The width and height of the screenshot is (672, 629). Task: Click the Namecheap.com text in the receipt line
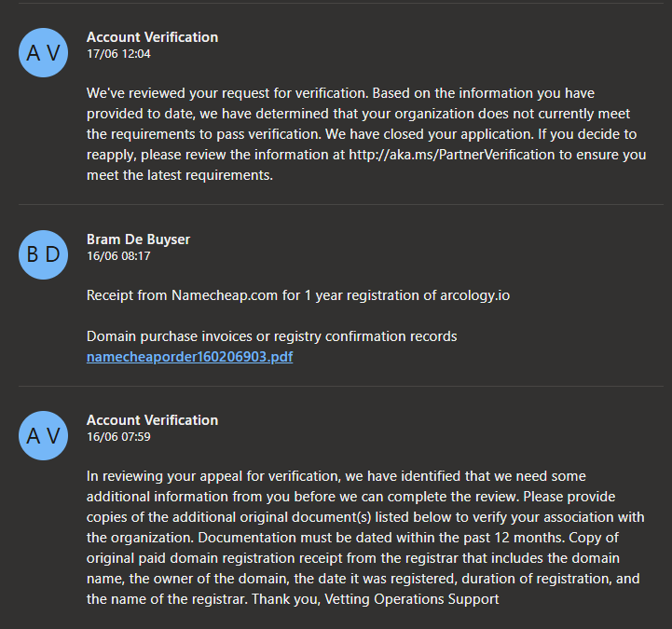(223, 295)
